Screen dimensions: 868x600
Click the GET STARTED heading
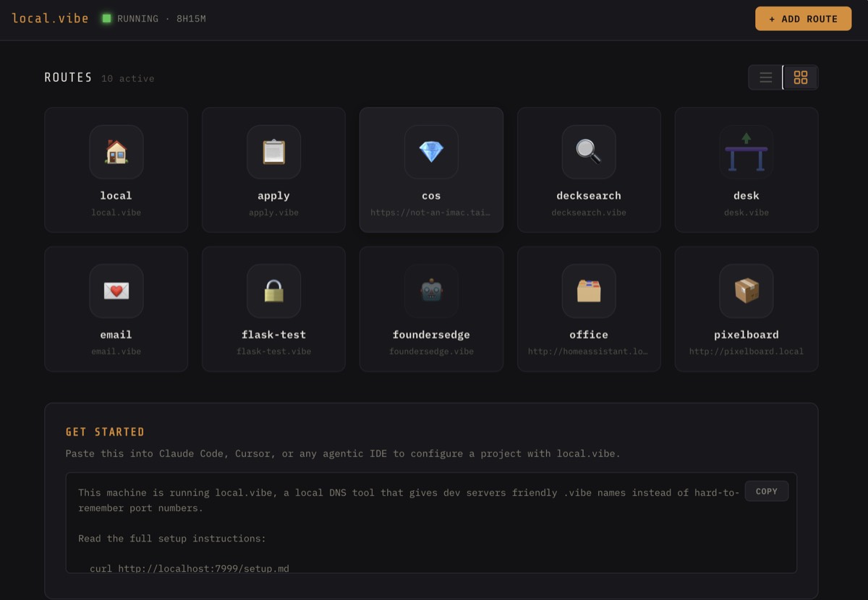tap(105, 432)
